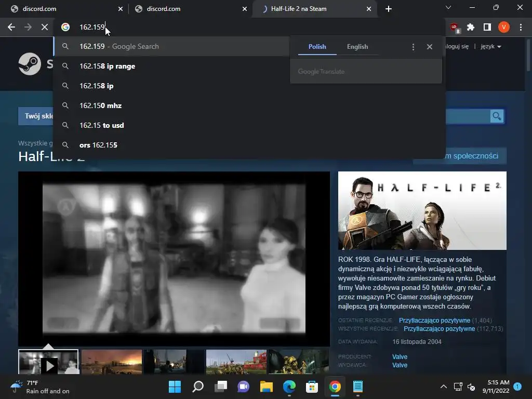Close the second discord.com tab
This screenshot has width=532, height=399.
click(245, 9)
